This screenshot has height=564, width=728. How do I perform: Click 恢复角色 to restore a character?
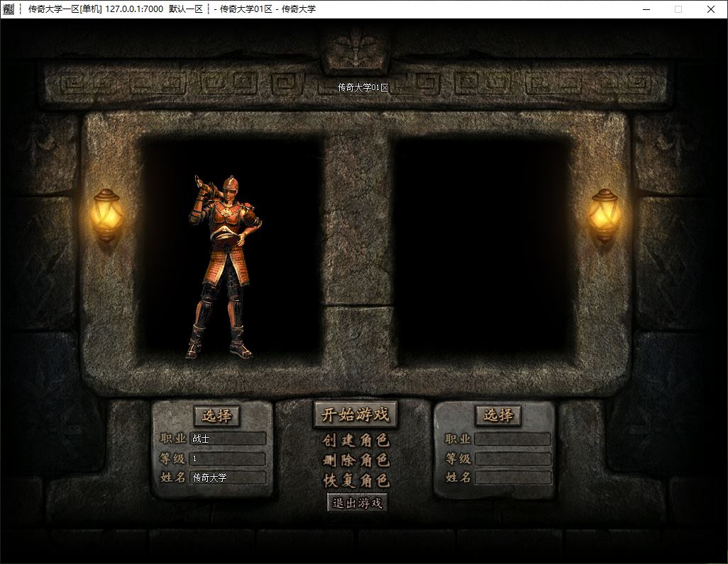[355, 480]
